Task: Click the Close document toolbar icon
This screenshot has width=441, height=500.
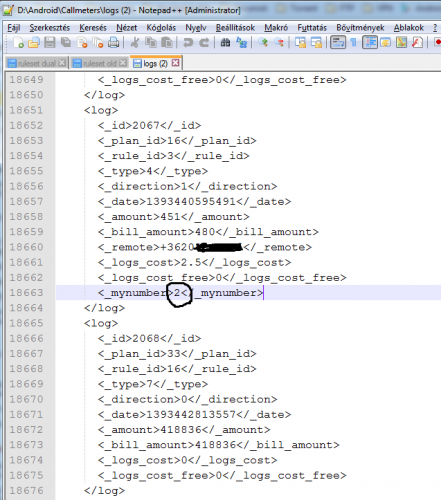Action: click(82, 42)
